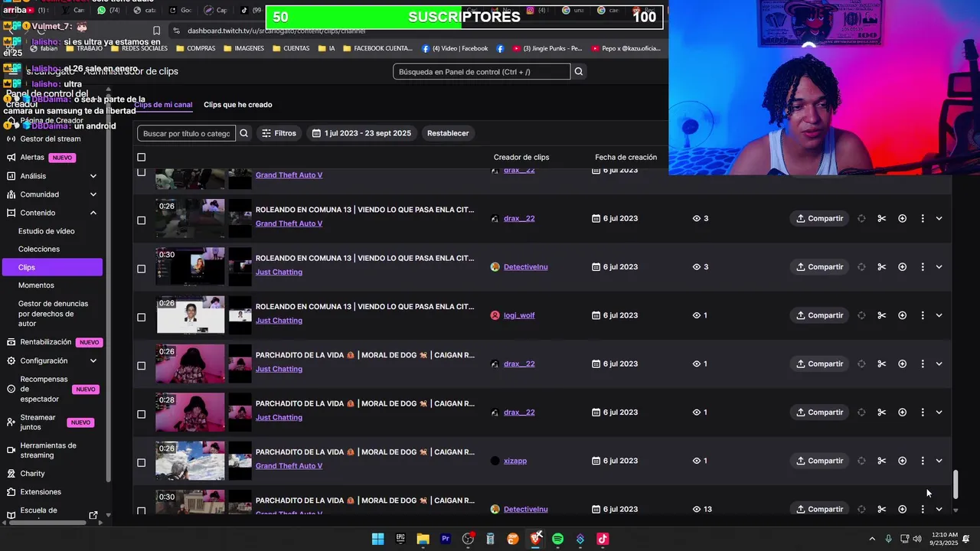Select Clips in the sidebar
The height and width of the screenshot is (551, 980).
click(x=51, y=267)
